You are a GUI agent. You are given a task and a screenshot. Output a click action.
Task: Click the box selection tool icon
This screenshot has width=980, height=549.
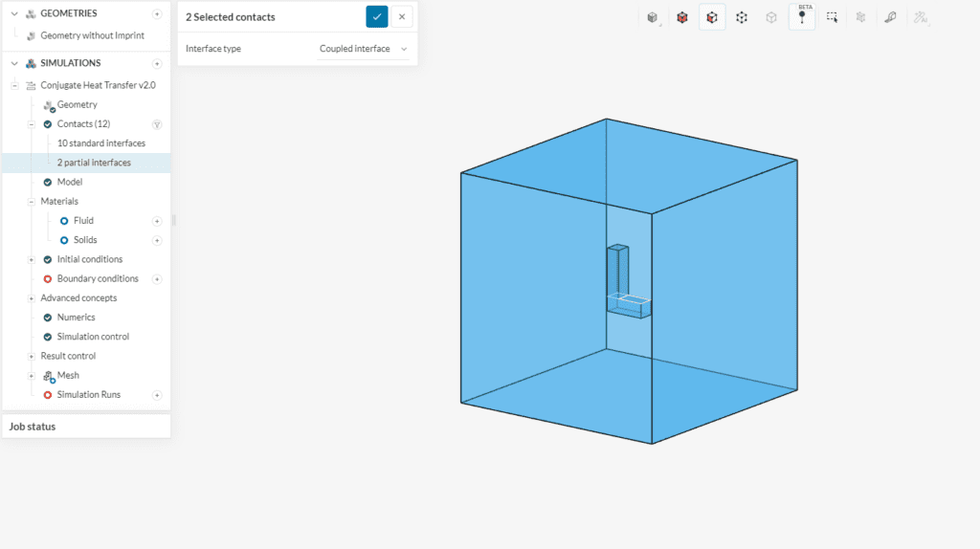point(832,17)
